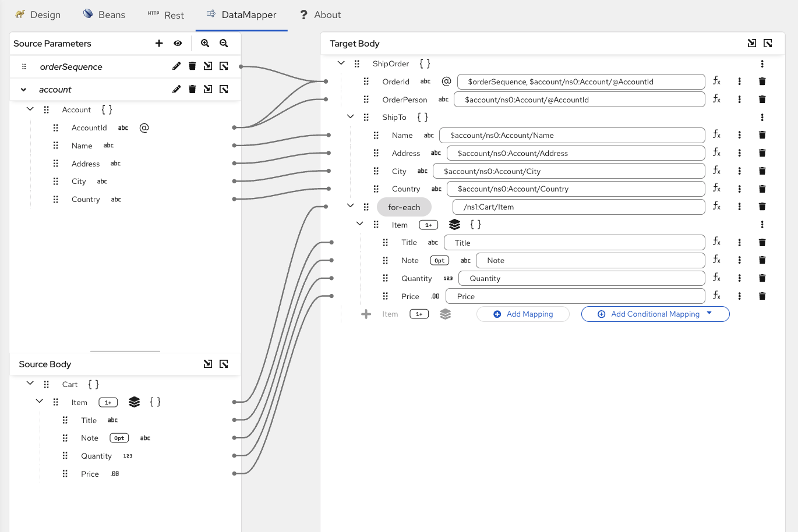Delete the OrderId mapping
This screenshot has height=532, width=798.
762,81
